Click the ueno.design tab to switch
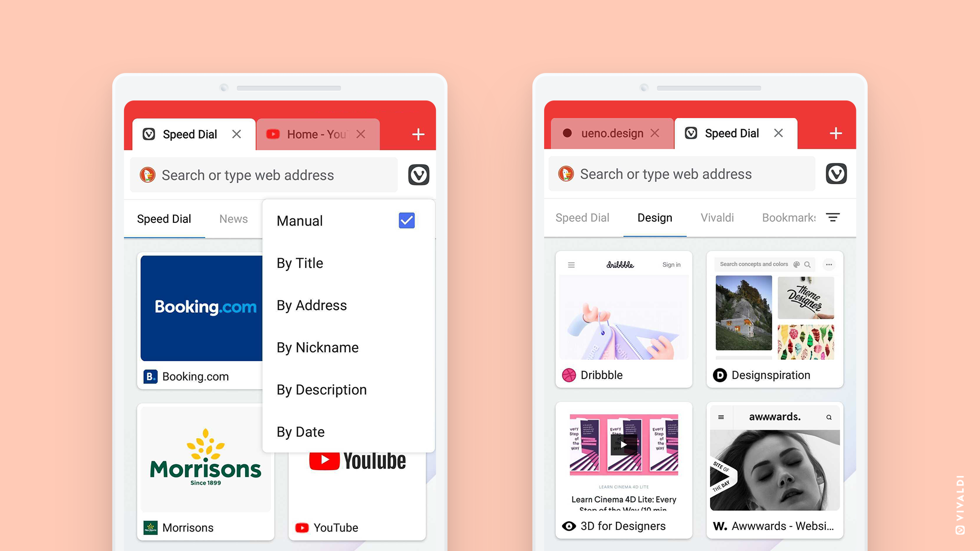Screen dimensions: 980x551 point(606,133)
